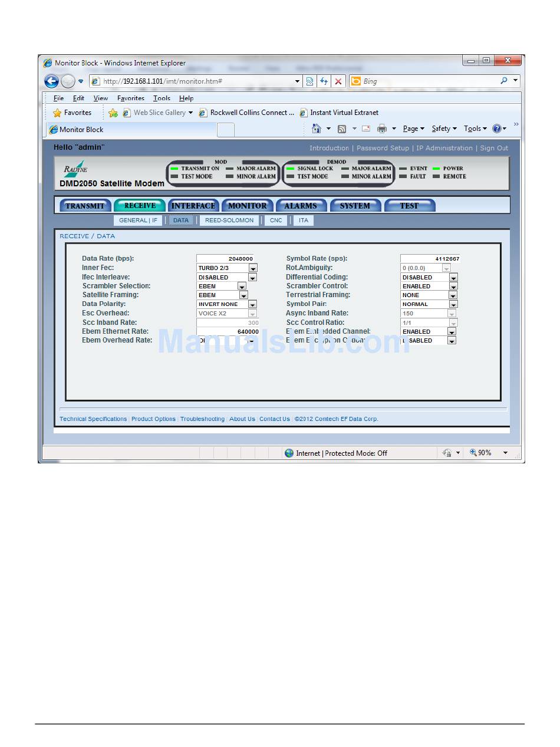The width and height of the screenshot is (560, 747).
Task: Select the REED-SOLOMON sub-tab
Action: click(229, 221)
